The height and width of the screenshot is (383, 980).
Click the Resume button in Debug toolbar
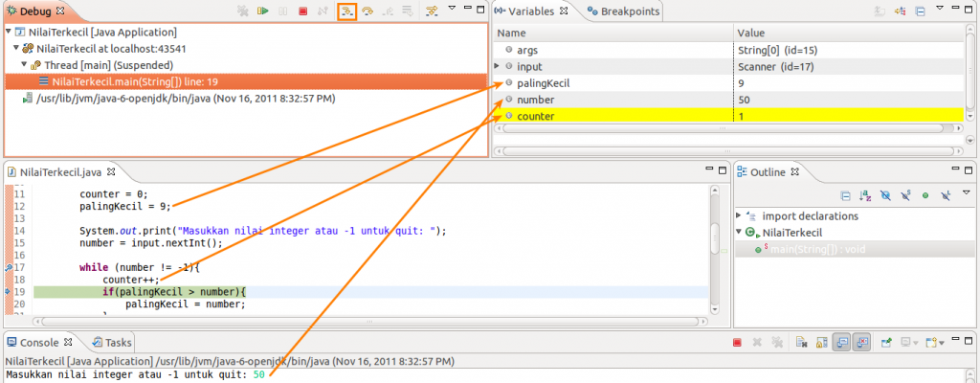(x=263, y=11)
